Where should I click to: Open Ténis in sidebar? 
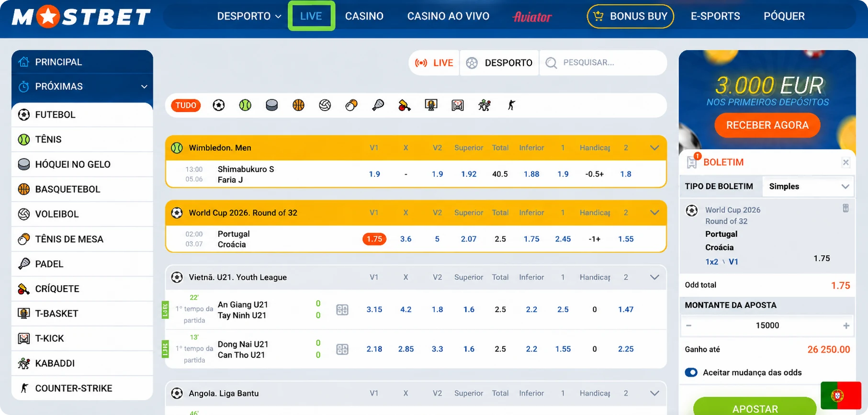click(x=82, y=139)
